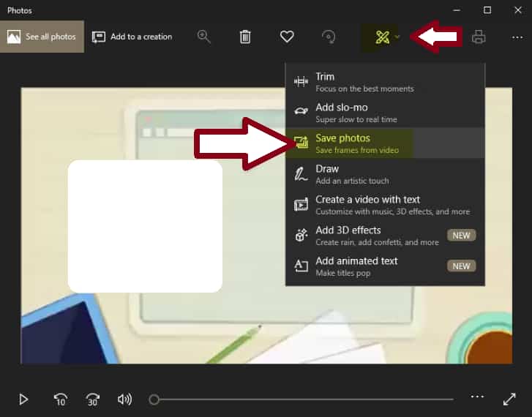Maximize the Photos window
Screen dimensions: 532x417
coord(487,10)
